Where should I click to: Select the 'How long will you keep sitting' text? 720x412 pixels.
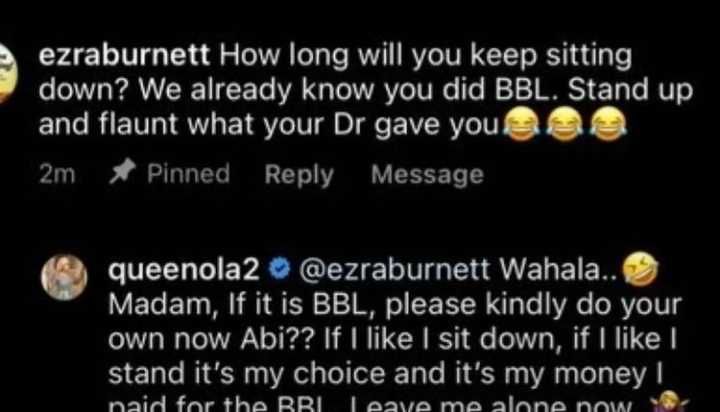click(x=426, y=56)
